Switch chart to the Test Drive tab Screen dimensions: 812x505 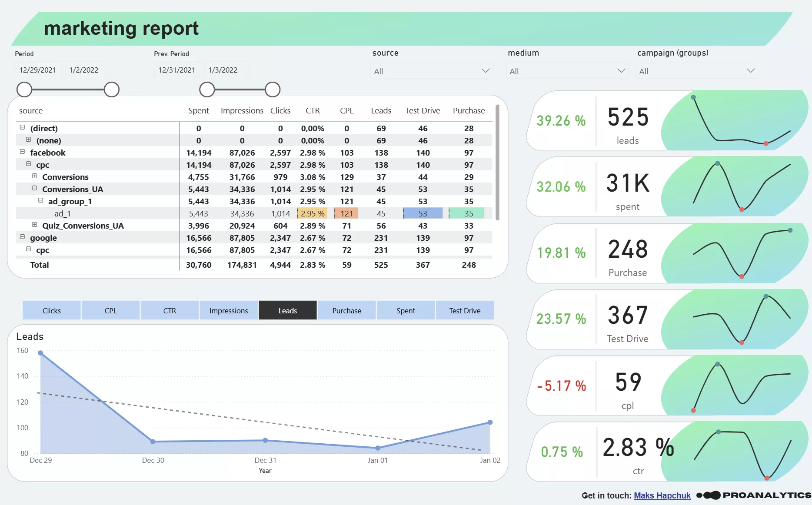465,310
